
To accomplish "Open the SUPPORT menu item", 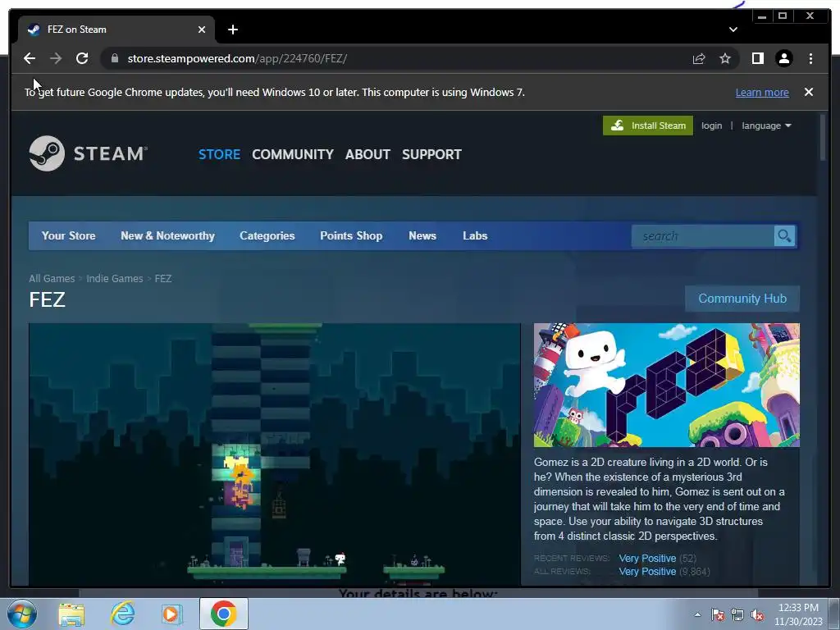I will [x=431, y=154].
